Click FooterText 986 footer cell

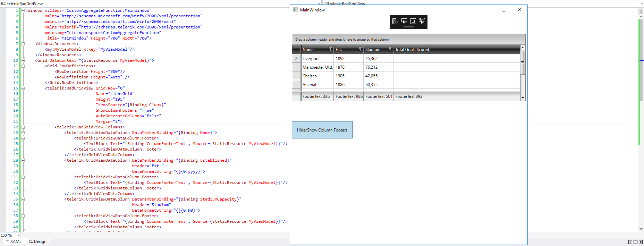tap(349, 96)
